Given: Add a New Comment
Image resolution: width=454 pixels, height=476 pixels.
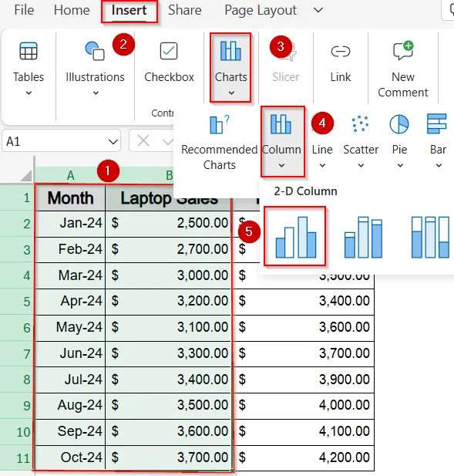Looking at the screenshot, I should pyautogui.click(x=403, y=70).
